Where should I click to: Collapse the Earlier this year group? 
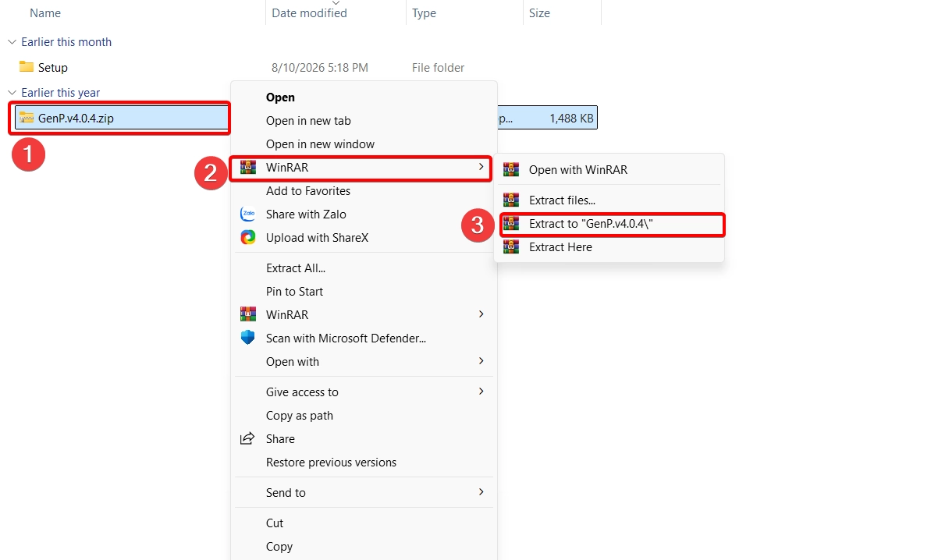[12, 93]
